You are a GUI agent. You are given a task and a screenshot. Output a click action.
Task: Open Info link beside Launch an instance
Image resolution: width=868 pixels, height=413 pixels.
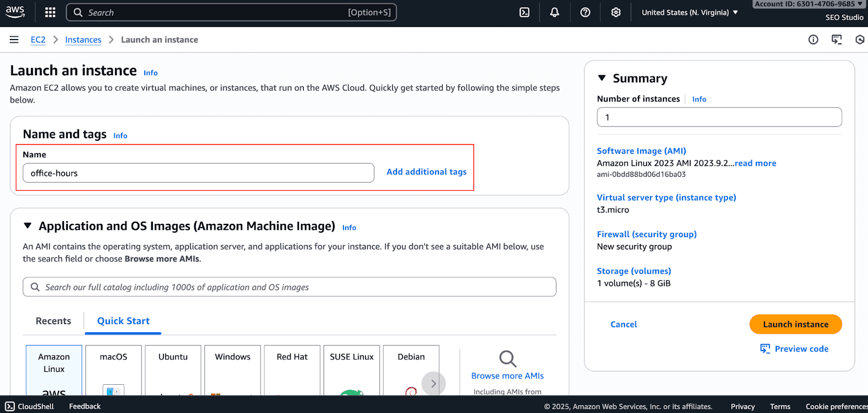[x=151, y=73]
